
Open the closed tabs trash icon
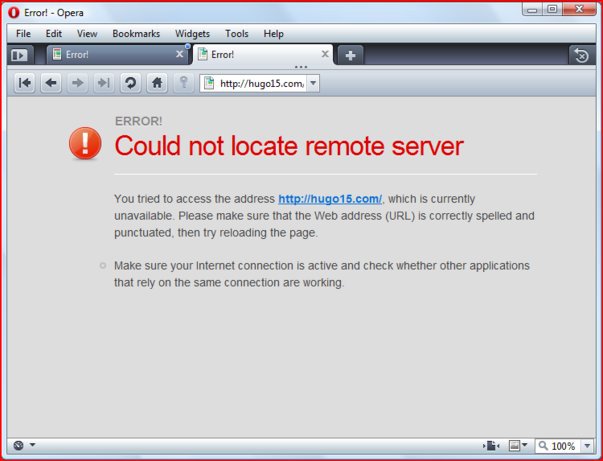(x=581, y=55)
